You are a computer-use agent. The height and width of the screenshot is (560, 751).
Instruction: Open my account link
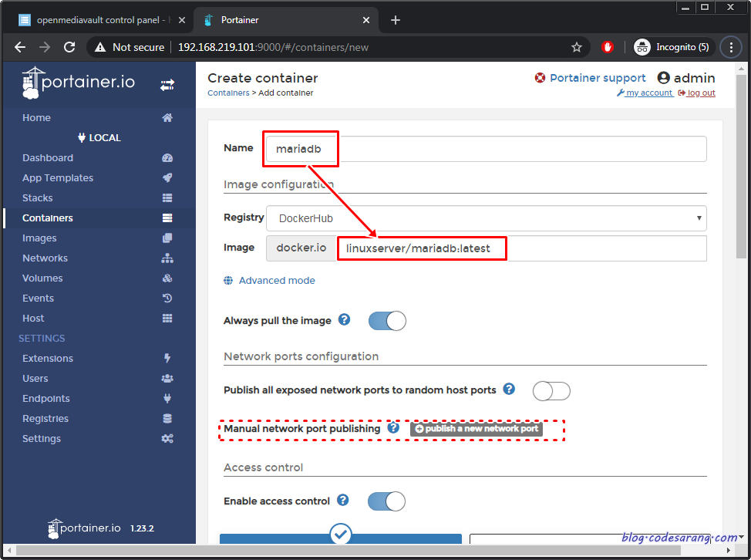[x=645, y=93]
